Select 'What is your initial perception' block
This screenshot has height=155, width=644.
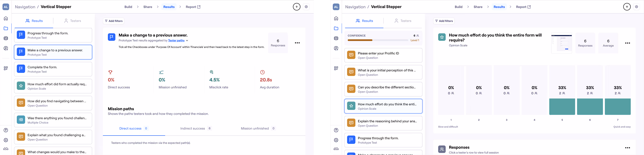(383, 72)
